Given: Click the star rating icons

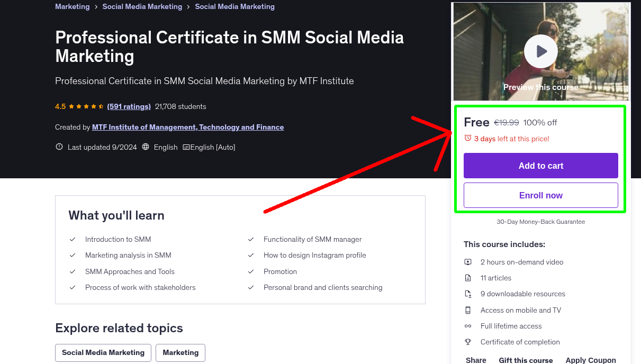Looking at the screenshot, I should 86,106.
